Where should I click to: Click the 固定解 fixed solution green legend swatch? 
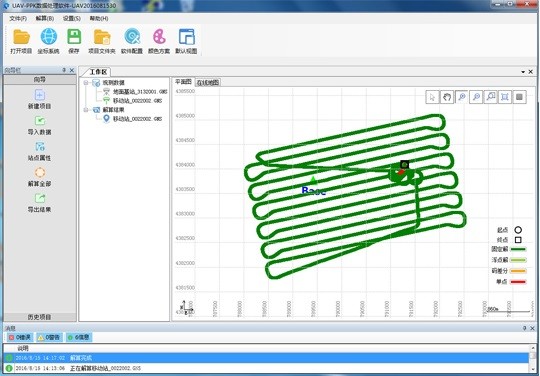coord(518,249)
